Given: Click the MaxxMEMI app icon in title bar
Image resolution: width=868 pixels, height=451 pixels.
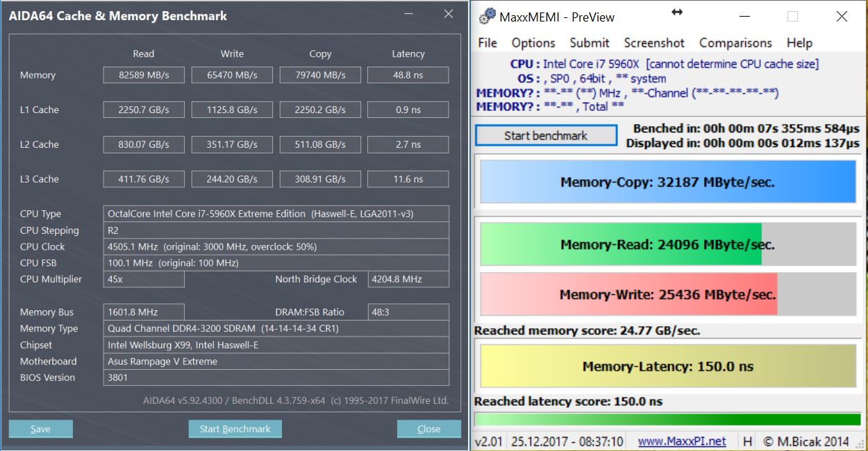Looking at the screenshot, I should (487, 17).
